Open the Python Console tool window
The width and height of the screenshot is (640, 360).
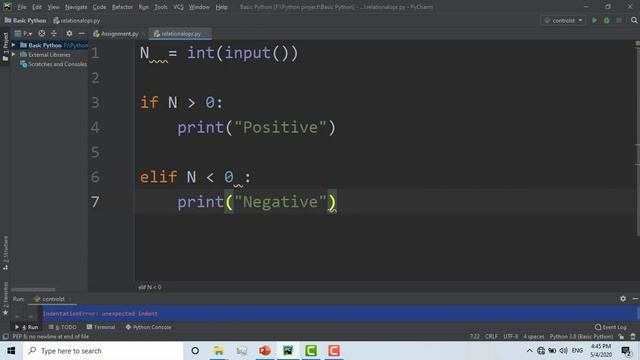148,327
